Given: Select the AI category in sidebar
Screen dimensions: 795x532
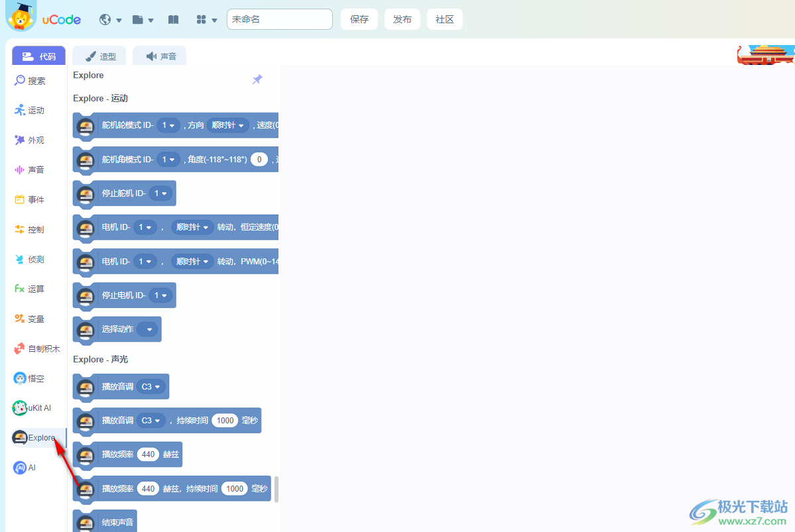Looking at the screenshot, I should pyautogui.click(x=31, y=467).
